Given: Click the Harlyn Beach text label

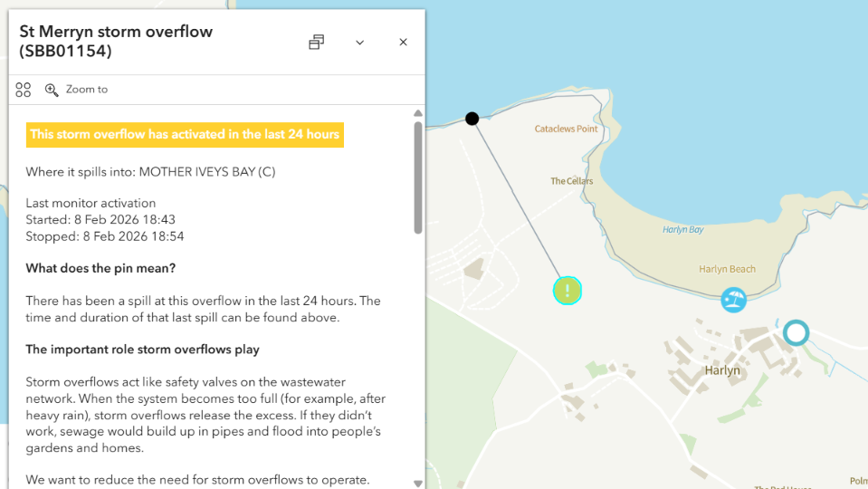Looking at the screenshot, I should pyautogui.click(x=727, y=269).
